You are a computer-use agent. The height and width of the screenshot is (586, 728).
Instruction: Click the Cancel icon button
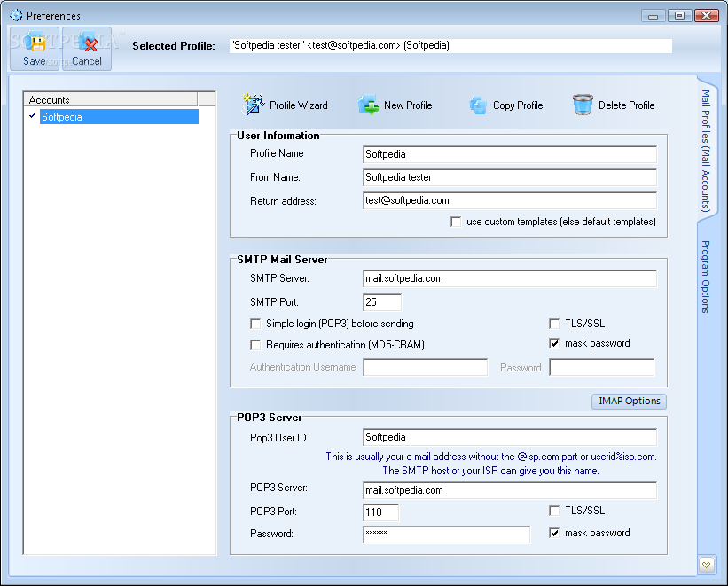(87, 49)
